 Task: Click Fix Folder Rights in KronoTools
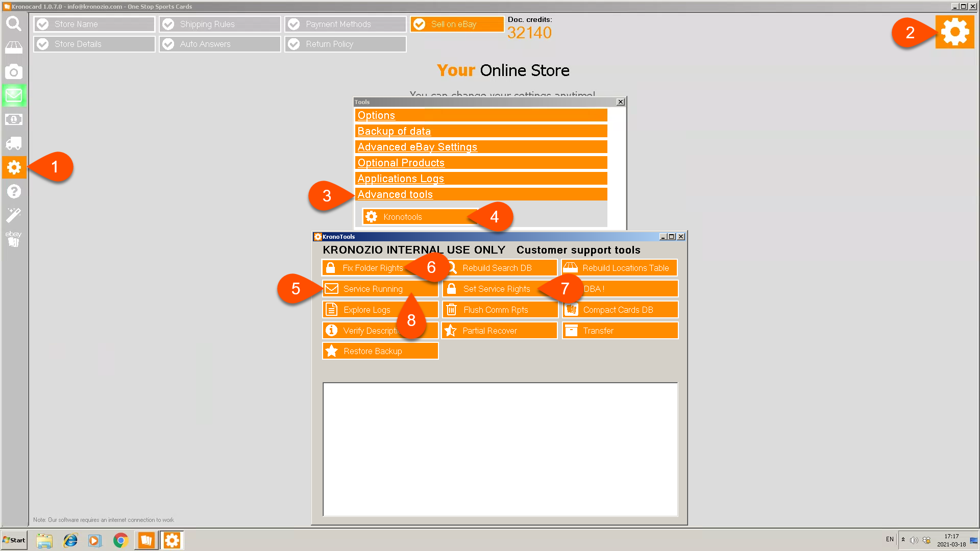pyautogui.click(x=380, y=268)
